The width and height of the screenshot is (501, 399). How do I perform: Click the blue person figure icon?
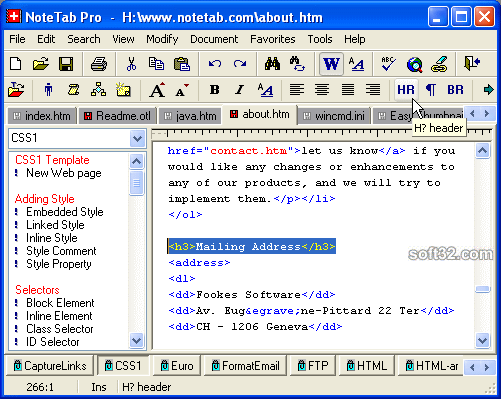(x=49, y=90)
